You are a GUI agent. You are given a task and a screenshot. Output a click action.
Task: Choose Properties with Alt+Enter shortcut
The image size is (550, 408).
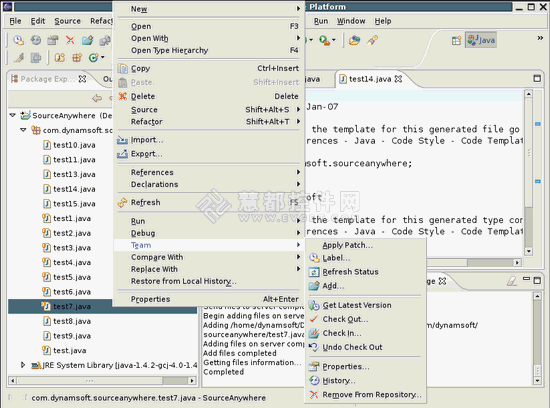pyautogui.click(x=209, y=299)
